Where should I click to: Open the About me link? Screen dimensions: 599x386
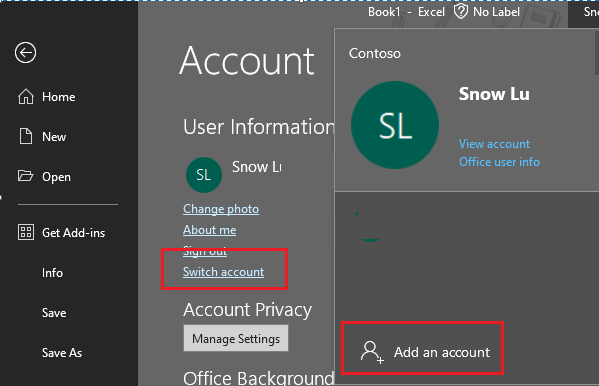click(x=209, y=230)
